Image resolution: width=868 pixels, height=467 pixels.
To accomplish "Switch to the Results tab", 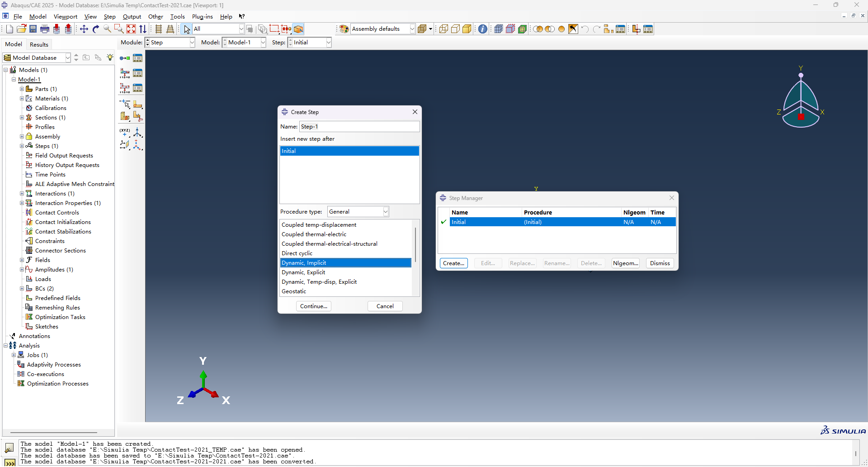I will point(39,44).
